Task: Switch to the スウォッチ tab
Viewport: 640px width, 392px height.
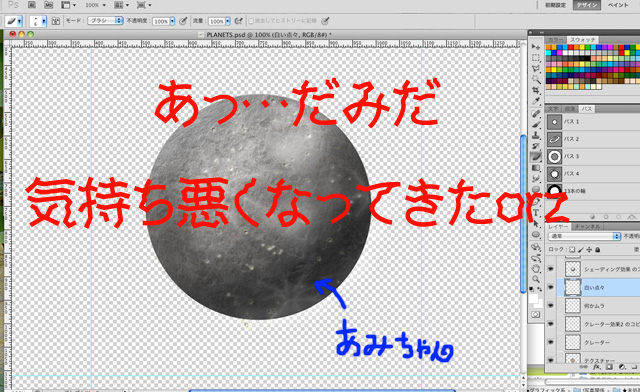Action: pyautogui.click(x=582, y=40)
